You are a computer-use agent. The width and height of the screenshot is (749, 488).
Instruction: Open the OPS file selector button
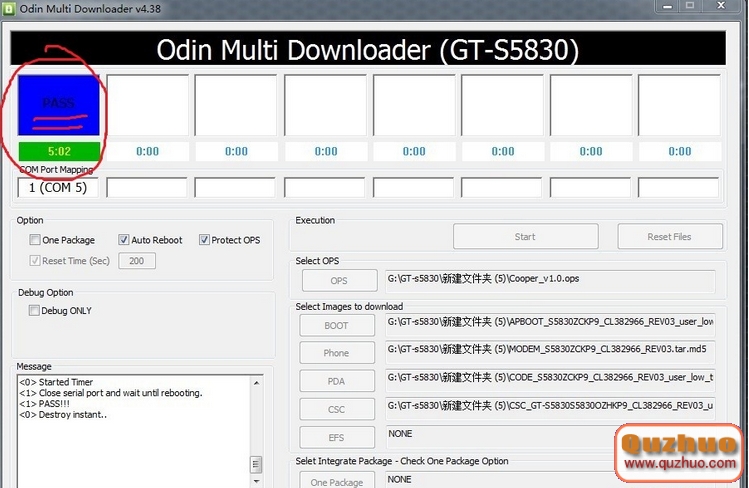pyautogui.click(x=340, y=281)
